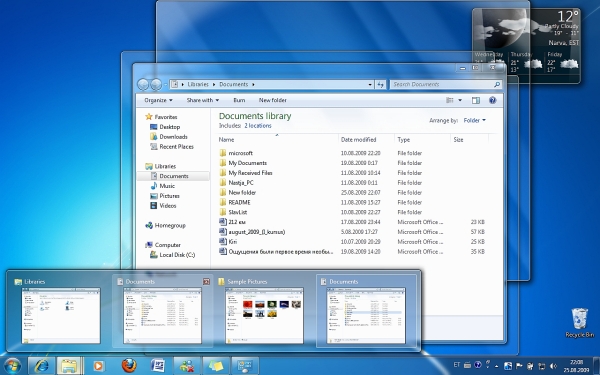The width and height of the screenshot is (600, 375).
Task: Open the address bar history dropdown
Action: (x=370, y=85)
